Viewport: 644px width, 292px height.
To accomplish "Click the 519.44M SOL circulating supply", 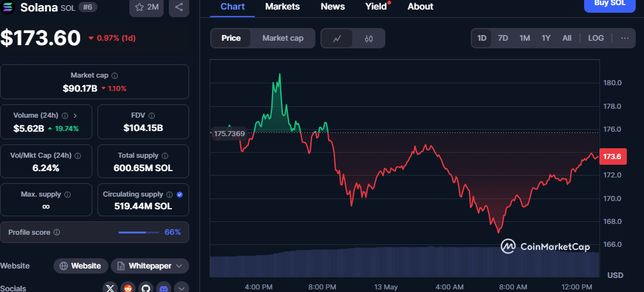I will click(x=143, y=206).
